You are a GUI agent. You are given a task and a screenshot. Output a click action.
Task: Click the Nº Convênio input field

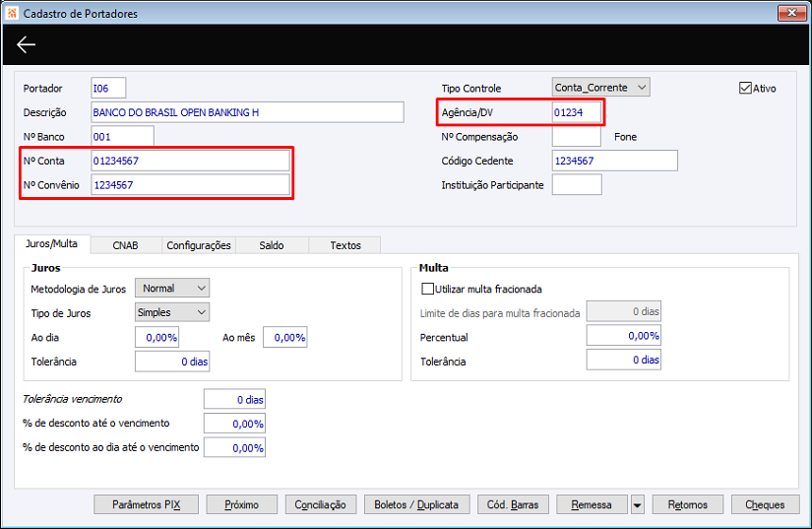point(190,185)
